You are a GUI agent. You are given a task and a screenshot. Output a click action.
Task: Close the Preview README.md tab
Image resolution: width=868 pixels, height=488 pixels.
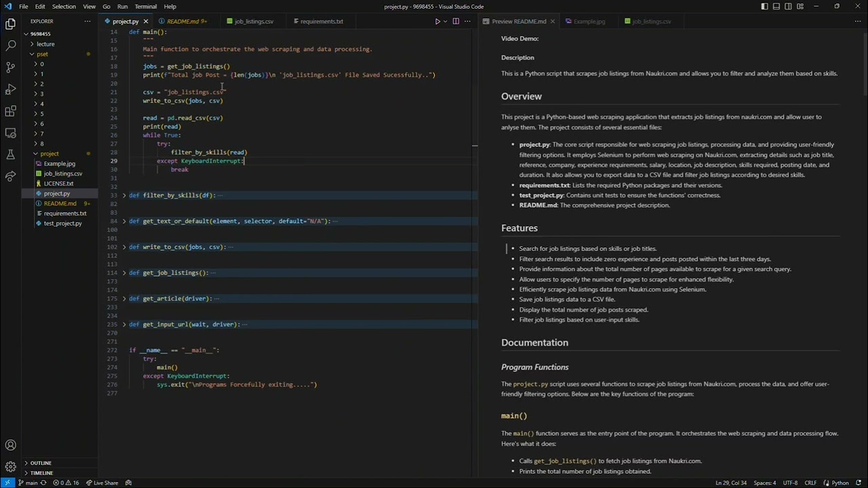[x=553, y=21]
